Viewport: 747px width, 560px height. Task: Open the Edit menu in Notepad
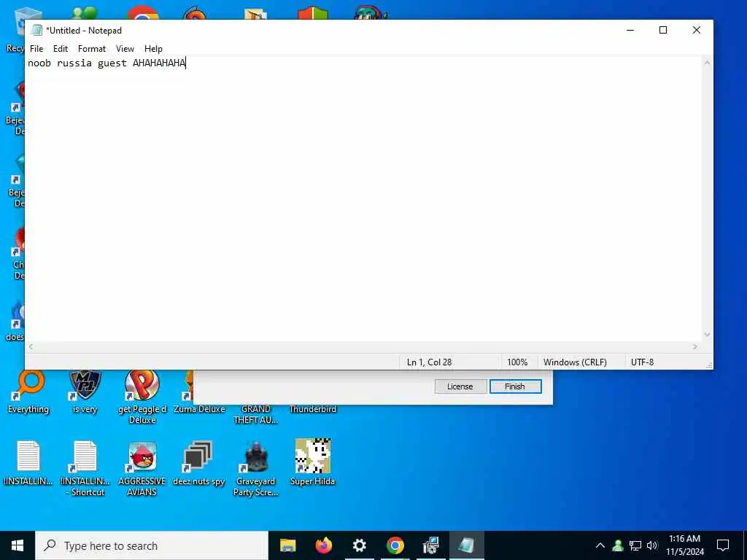pyautogui.click(x=60, y=49)
